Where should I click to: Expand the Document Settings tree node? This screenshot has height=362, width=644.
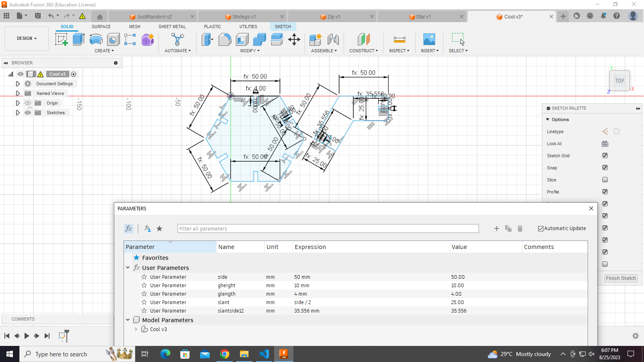click(x=18, y=84)
